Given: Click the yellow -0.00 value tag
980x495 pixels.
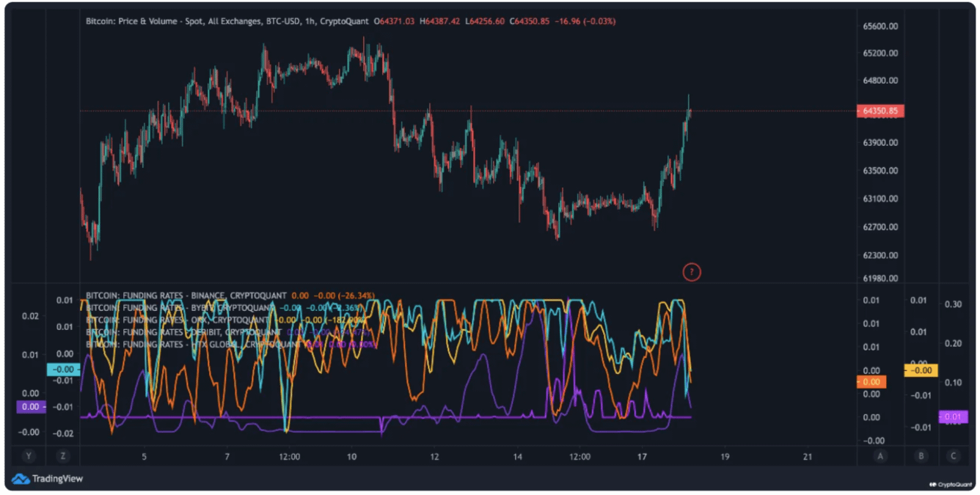Looking at the screenshot, I should [x=921, y=371].
